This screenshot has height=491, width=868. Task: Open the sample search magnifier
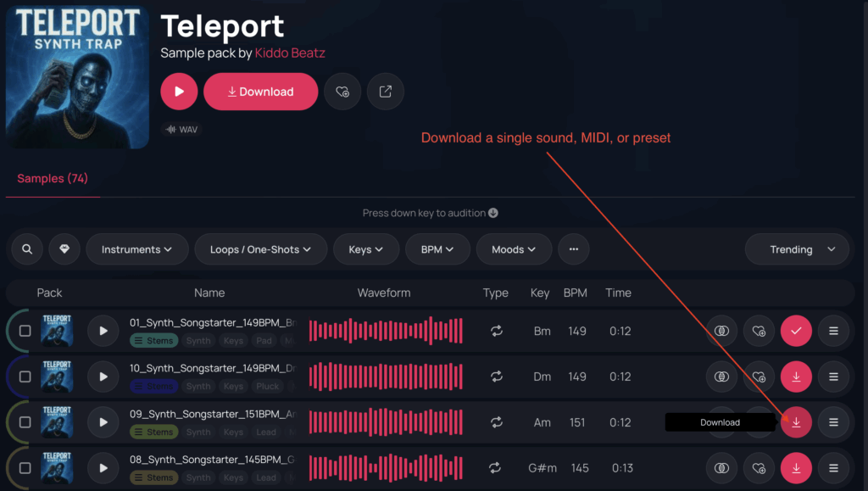(x=27, y=249)
